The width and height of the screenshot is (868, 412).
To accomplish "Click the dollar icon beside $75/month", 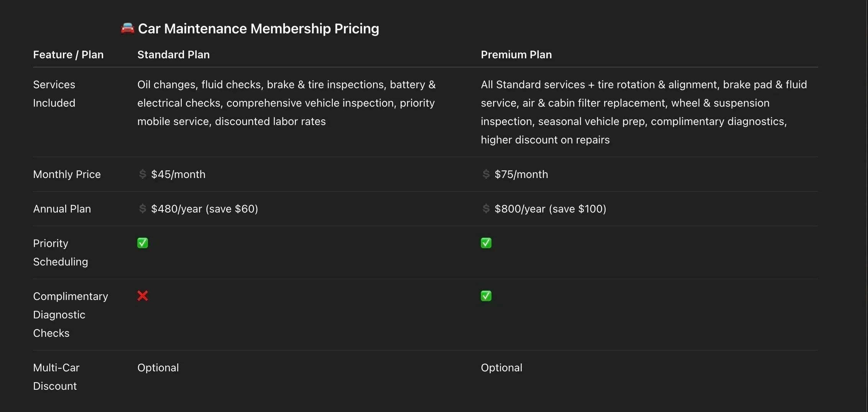I will click(x=486, y=174).
